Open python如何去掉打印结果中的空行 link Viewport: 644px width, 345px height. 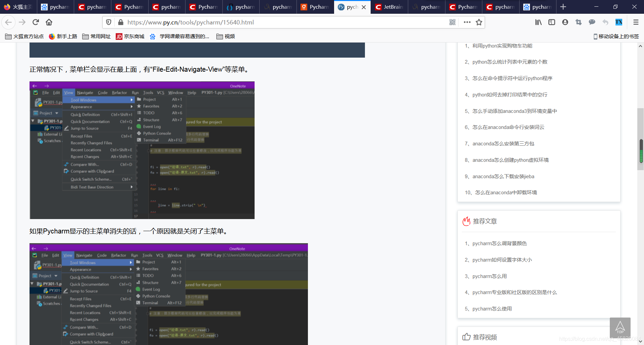[510, 95]
